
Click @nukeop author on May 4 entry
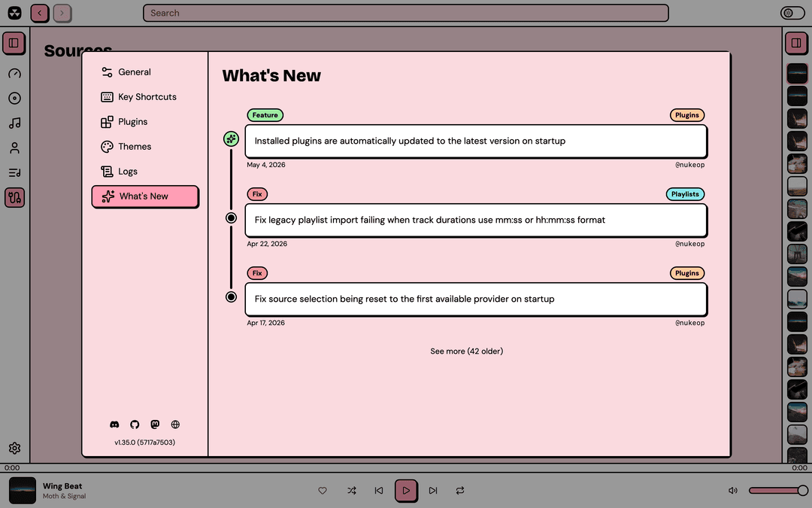(x=689, y=165)
